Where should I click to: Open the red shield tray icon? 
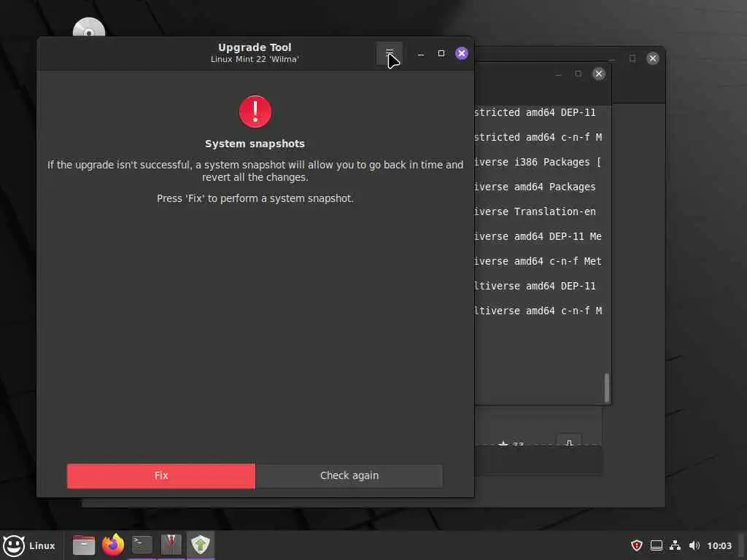point(636,545)
